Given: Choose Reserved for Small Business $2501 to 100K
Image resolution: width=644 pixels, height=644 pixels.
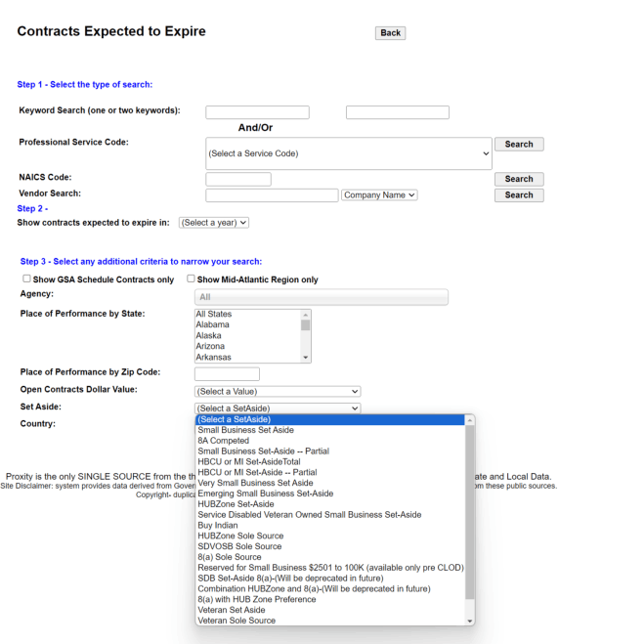Looking at the screenshot, I should [x=330, y=568].
